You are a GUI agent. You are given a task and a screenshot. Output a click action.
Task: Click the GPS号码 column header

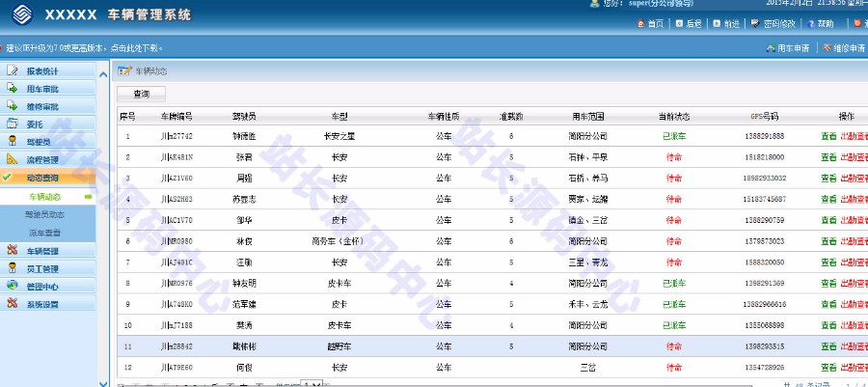[x=764, y=116]
